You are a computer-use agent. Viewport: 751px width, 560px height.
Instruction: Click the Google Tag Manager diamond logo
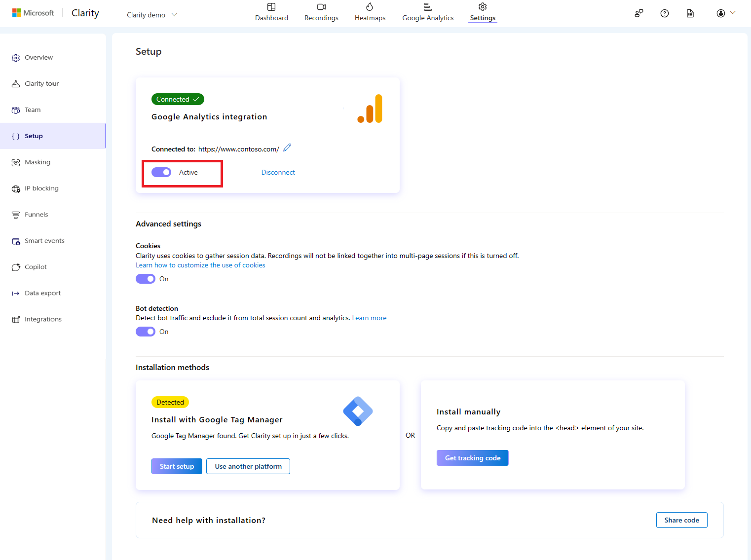(x=358, y=411)
